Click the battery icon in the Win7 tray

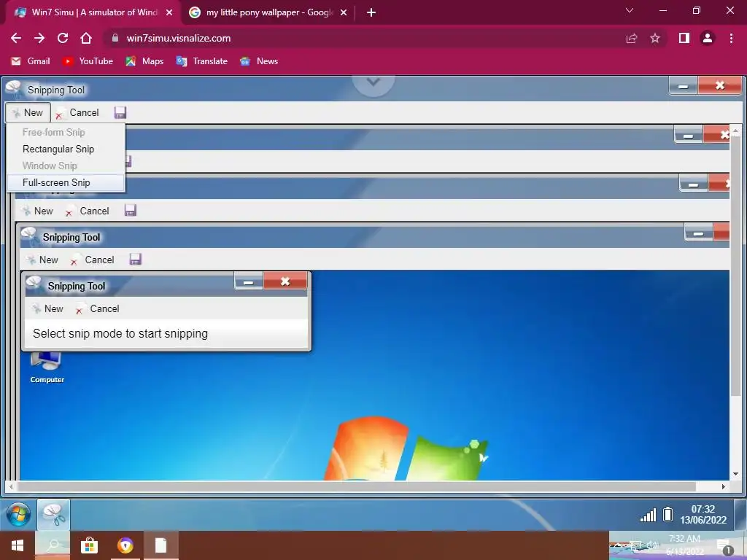tap(668, 514)
